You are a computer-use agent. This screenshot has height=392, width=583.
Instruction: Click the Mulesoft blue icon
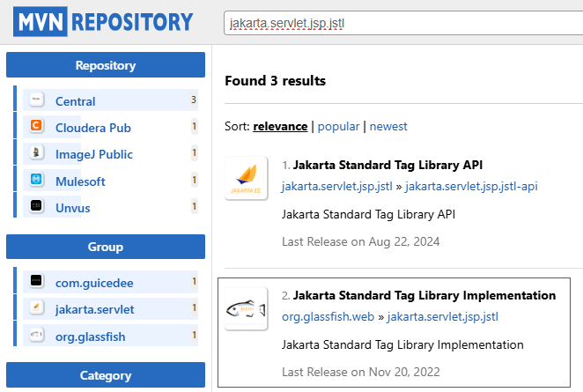click(36, 180)
